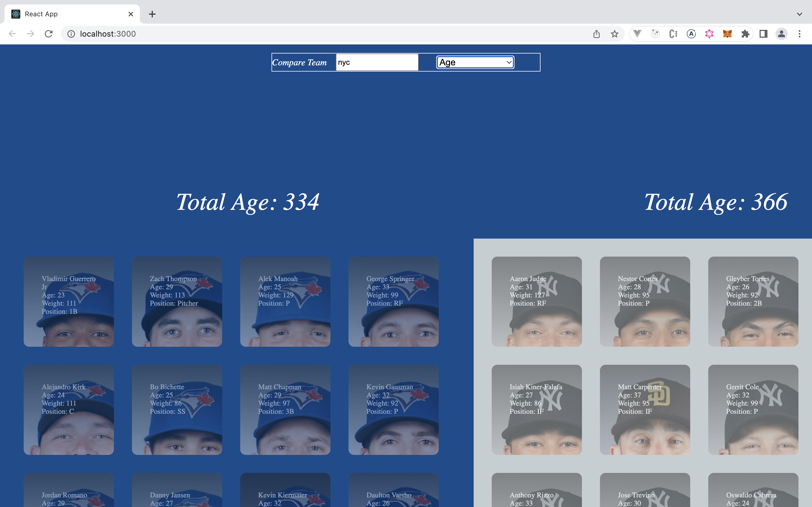Image resolution: width=812 pixels, height=507 pixels.
Task: Select the Aaron Judge player card
Action: 537,301
